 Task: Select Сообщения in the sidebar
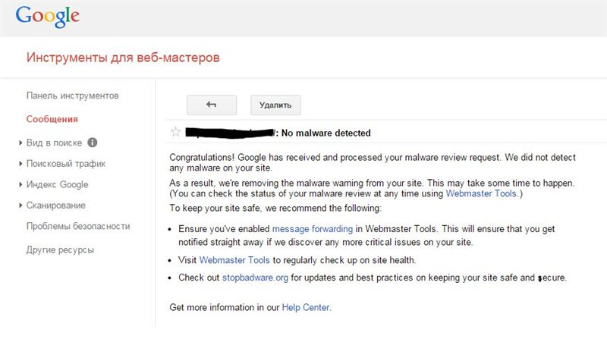[x=52, y=119]
